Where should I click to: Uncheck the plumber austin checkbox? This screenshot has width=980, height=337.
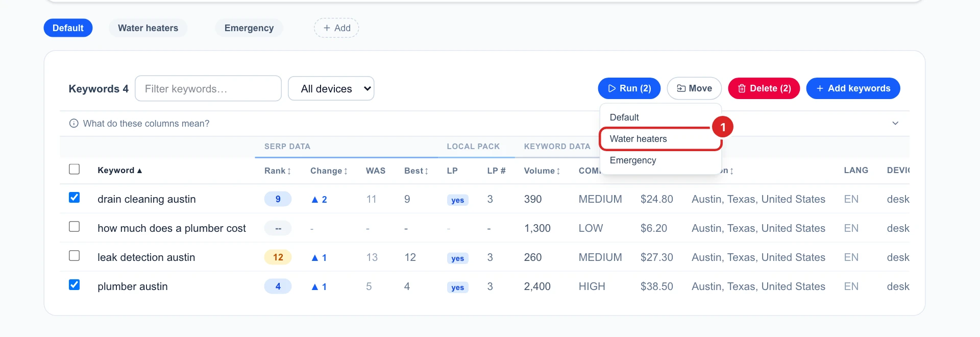75,285
